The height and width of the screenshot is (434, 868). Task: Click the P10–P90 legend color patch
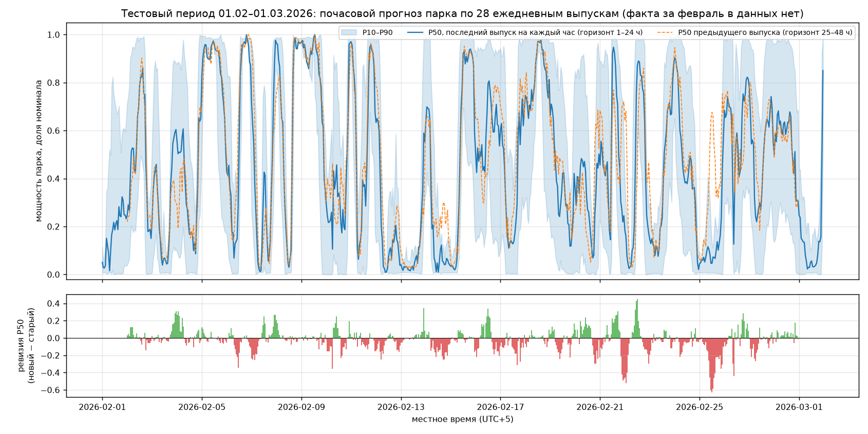pyautogui.click(x=349, y=32)
